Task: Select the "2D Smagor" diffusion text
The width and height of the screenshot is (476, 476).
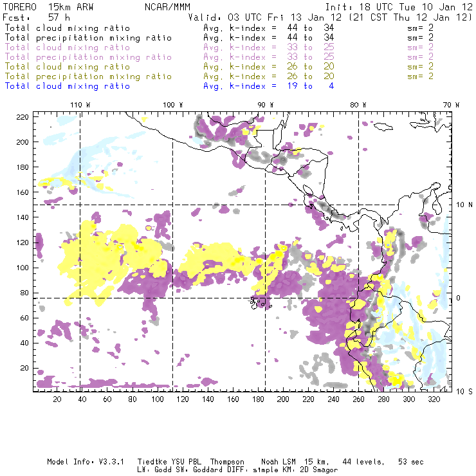Action: pyautogui.click(x=319, y=470)
